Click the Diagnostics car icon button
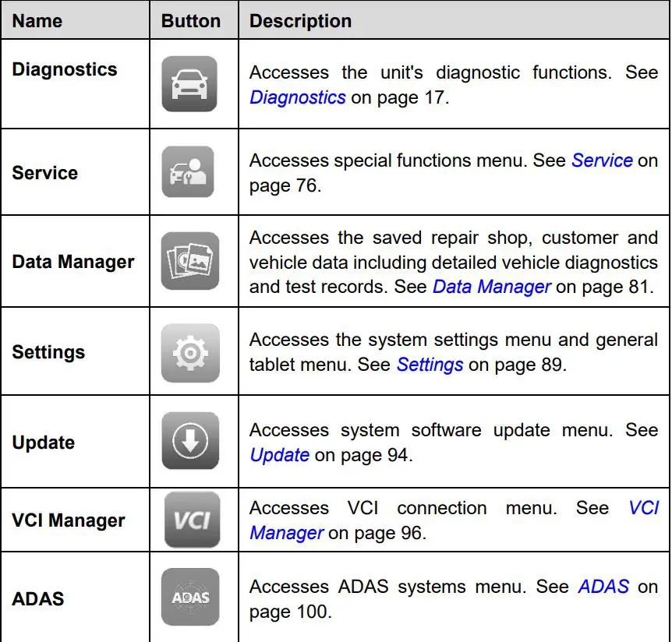 [x=189, y=84]
